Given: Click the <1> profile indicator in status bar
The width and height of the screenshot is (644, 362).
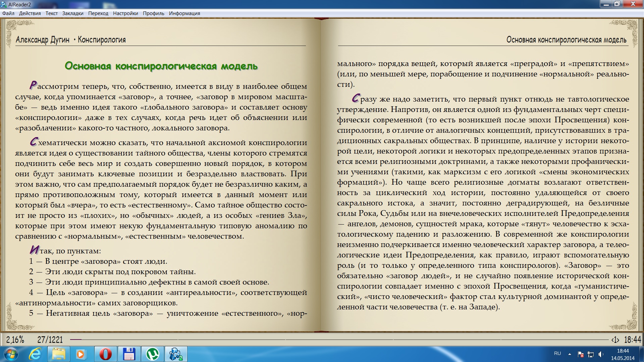Looking at the screenshot, I should 615,340.
